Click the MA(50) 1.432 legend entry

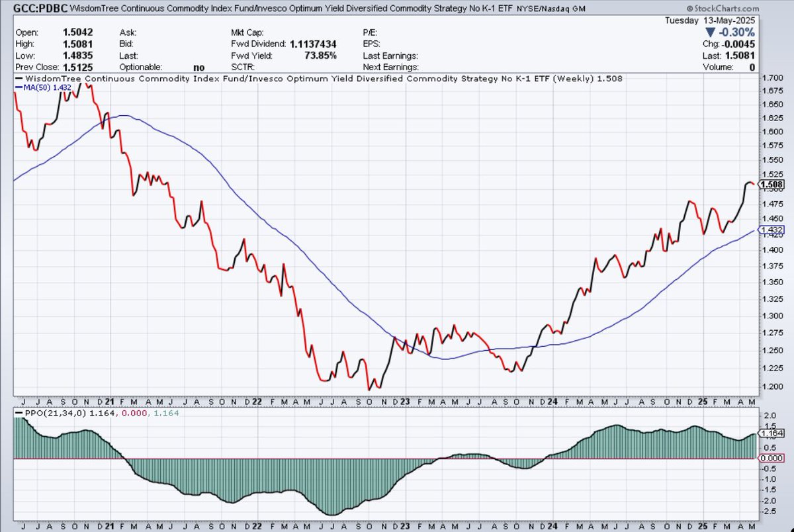(42, 87)
